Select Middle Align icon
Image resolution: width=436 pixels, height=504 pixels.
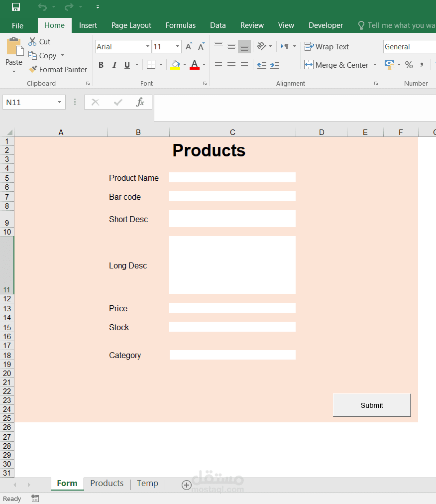(x=231, y=47)
